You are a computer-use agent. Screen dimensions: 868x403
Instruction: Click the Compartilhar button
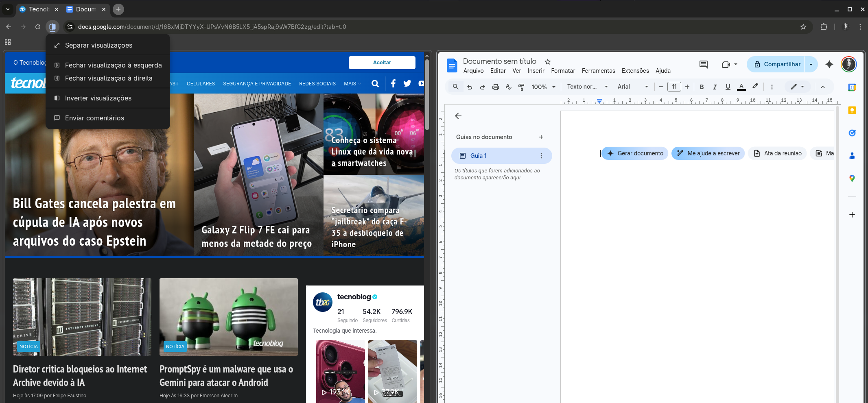coord(776,64)
